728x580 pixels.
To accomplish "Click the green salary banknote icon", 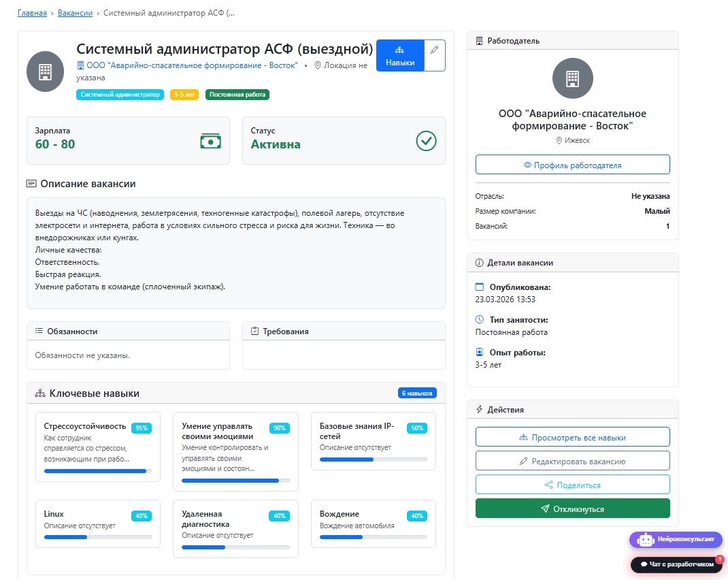I will pyautogui.click(x=210, y=141).
